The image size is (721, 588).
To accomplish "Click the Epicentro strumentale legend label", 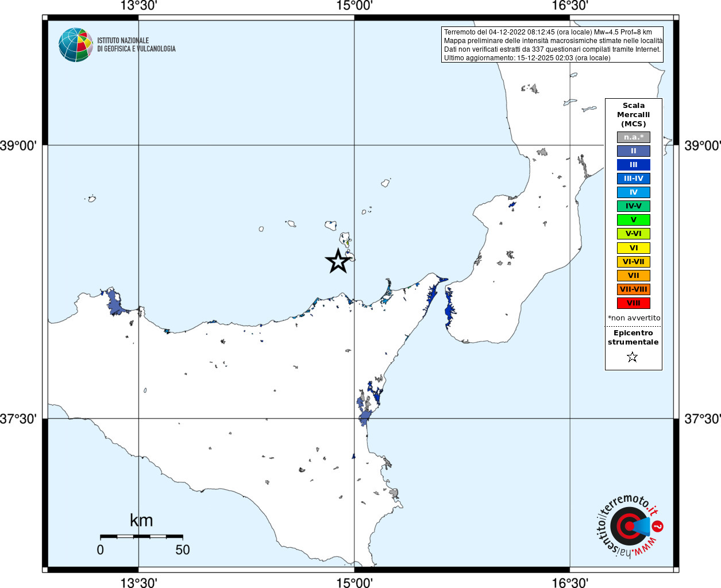I will point(633,338).
